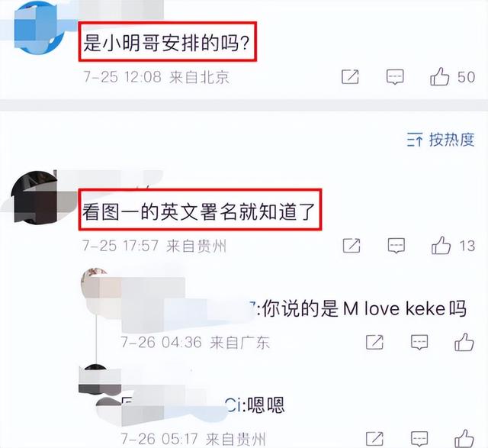The image size is (488, 448).
Task: Tap the sort order icon beside 按热度
Action: (415, 140)
